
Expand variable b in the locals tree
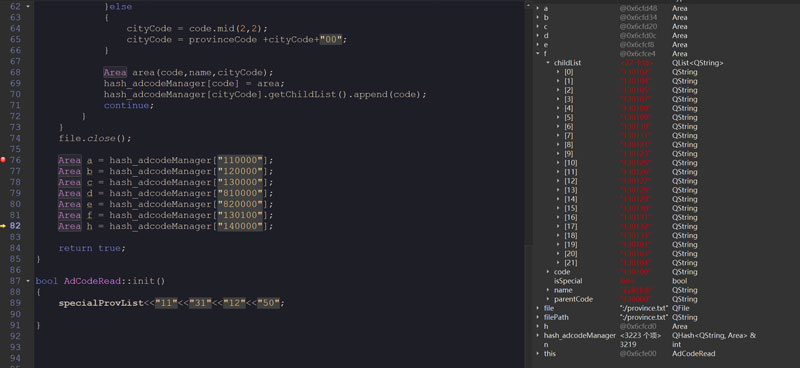pyautogui.click(x=538, y=17)
